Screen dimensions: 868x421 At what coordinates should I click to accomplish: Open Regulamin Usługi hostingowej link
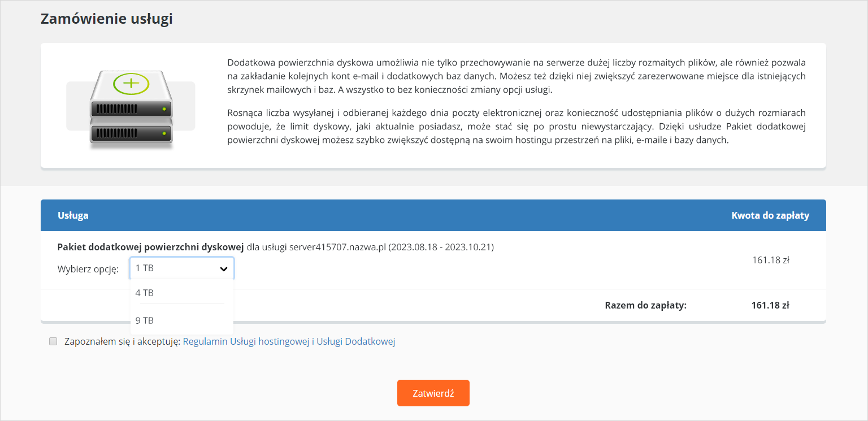289,341
